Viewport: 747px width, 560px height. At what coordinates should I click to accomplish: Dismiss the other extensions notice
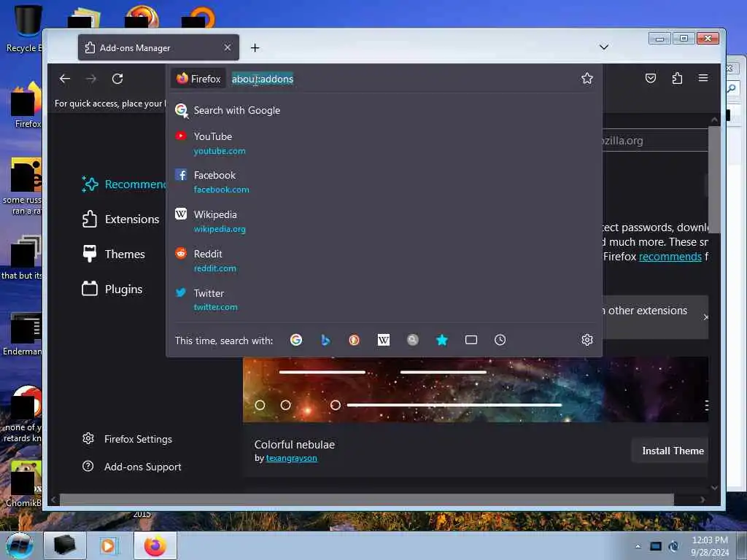coord(705,317)
